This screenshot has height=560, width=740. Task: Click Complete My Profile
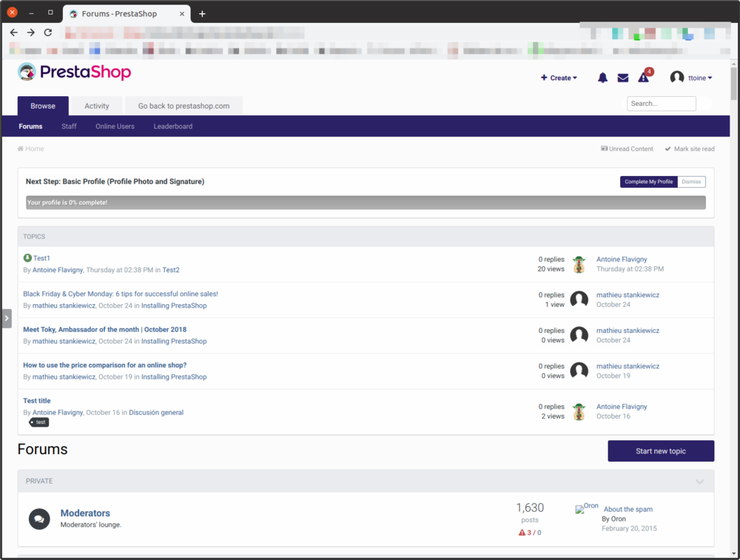(648, 181)
